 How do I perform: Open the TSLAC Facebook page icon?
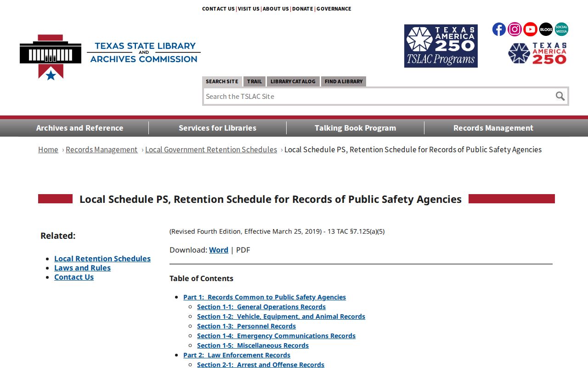point(499,29)
